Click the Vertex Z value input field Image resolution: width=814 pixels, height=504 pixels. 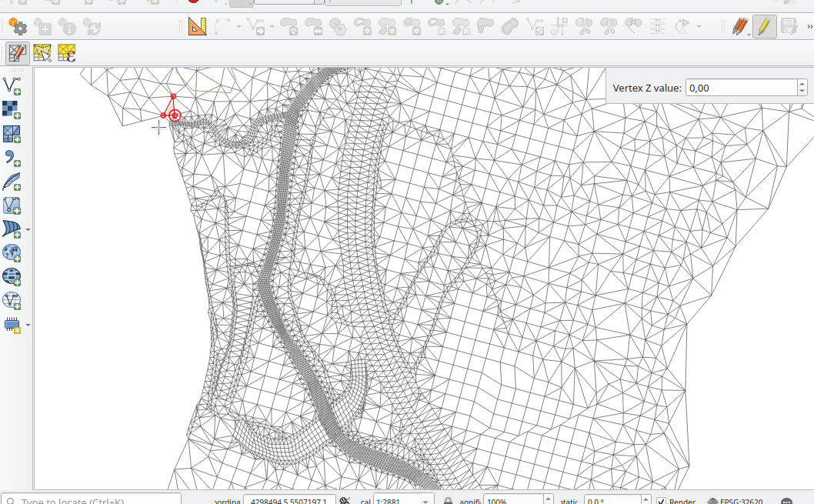click(x=739, y=88)
